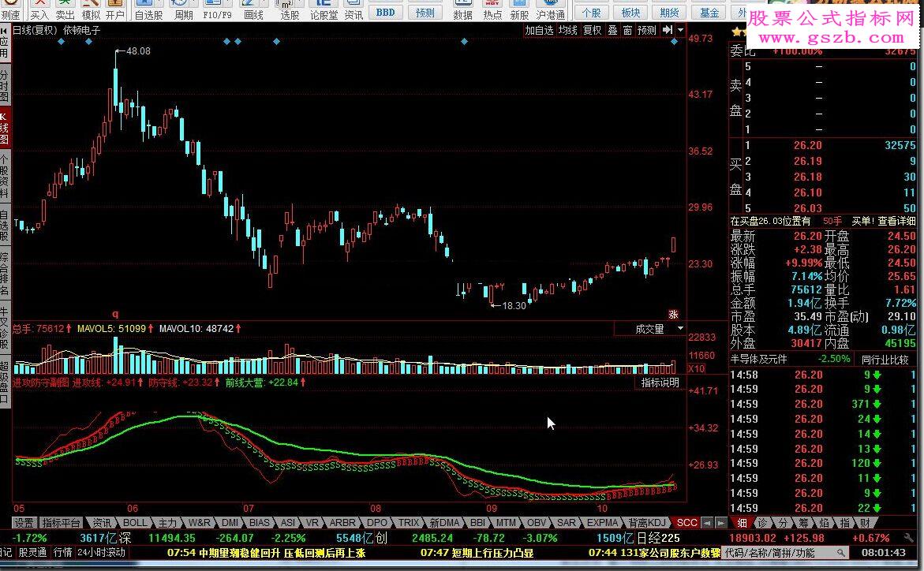Click the 卖出 sell toolbar button

[x=65, y=10]
